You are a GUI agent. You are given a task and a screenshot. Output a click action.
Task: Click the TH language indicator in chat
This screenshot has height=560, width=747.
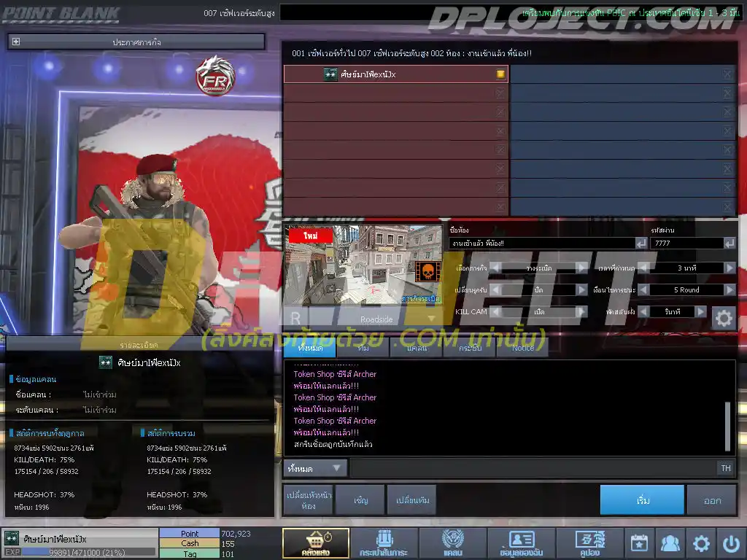[x=726, y=468]
